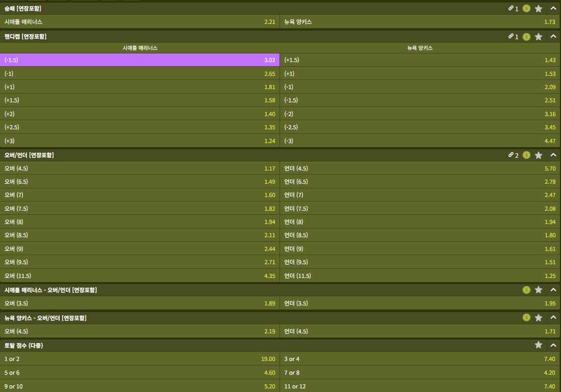The height and width of the screenshot is (392, 561).
Task: Pick 양키스 (-3) handicap at 4.47
Action: click(x=420, y=141)
